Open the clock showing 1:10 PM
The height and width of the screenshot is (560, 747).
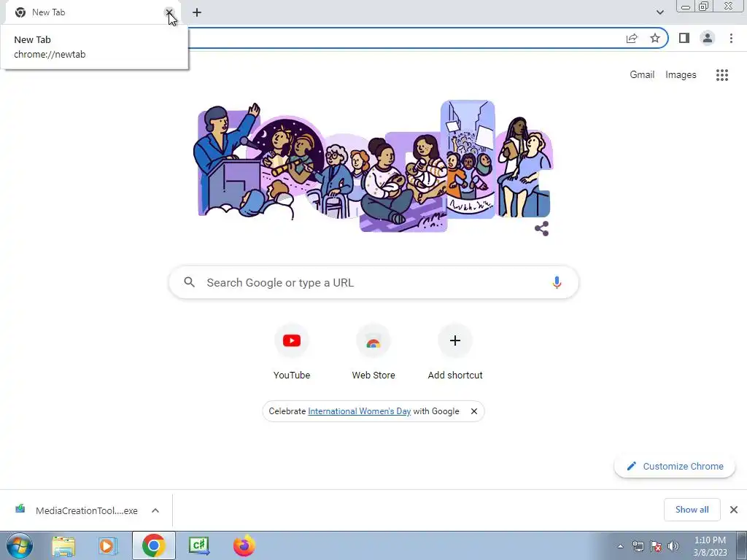(x=710, y=546)
